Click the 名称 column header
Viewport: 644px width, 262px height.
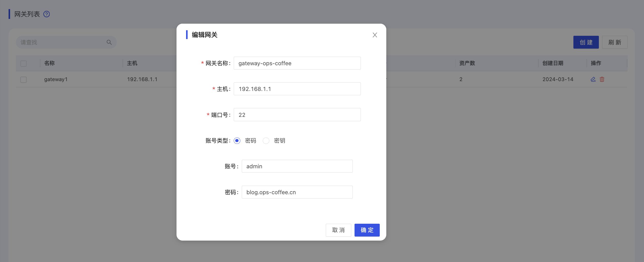(49, 63)
